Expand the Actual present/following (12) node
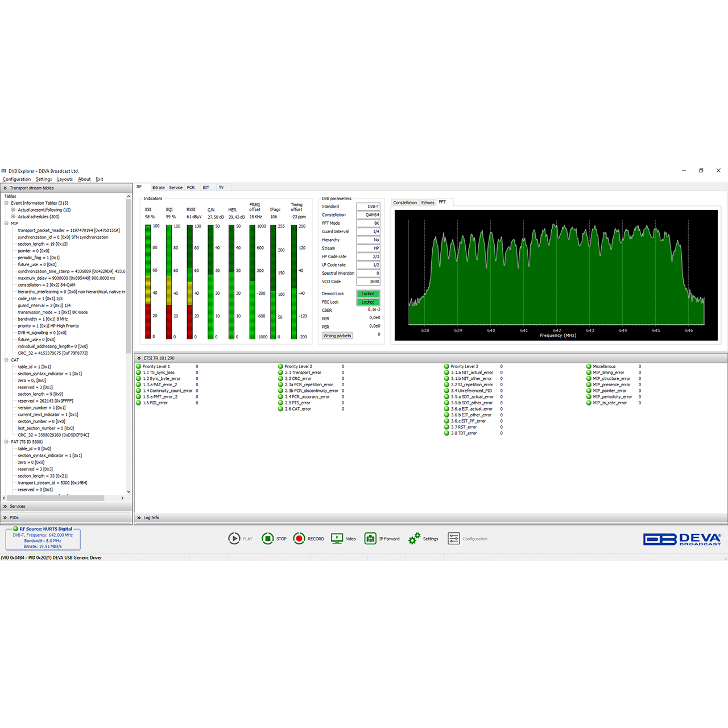This screenshot has height=728, width=728. (13, 210)
